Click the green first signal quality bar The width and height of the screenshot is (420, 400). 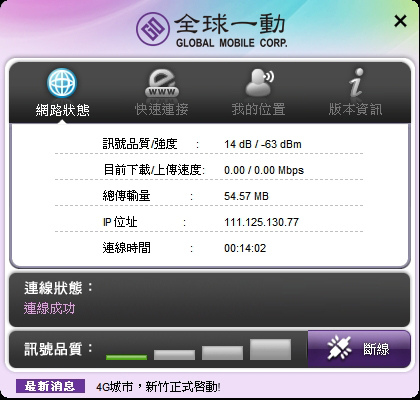coord(126,357)
